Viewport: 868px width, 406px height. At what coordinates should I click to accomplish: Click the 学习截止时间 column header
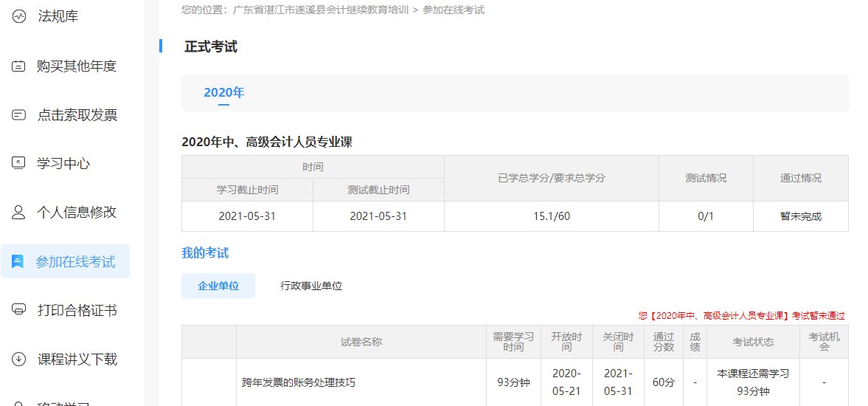coord(248,190)
